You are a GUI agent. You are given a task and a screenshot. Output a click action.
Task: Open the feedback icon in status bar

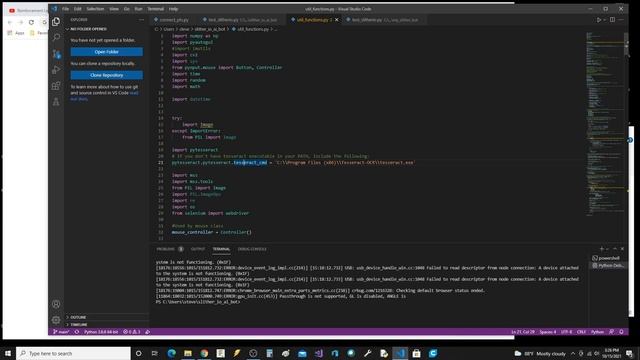pyautogui.click(x=611, y=332)
